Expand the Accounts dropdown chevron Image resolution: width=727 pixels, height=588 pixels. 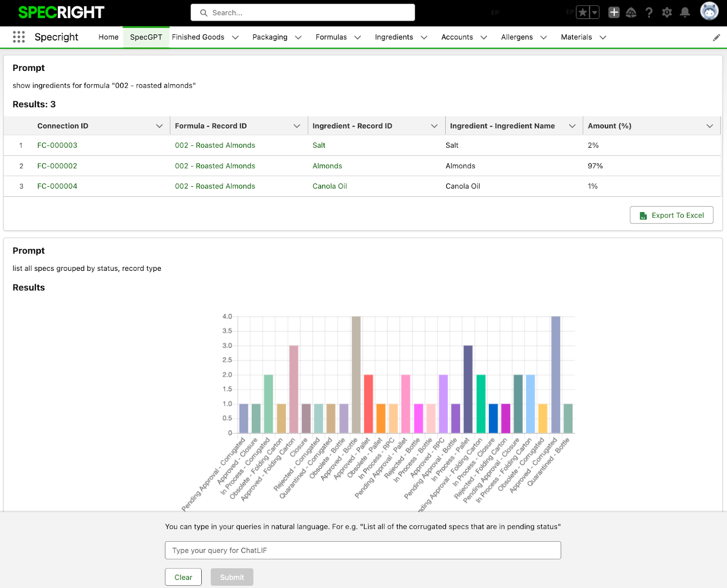[x=483, y=38]
